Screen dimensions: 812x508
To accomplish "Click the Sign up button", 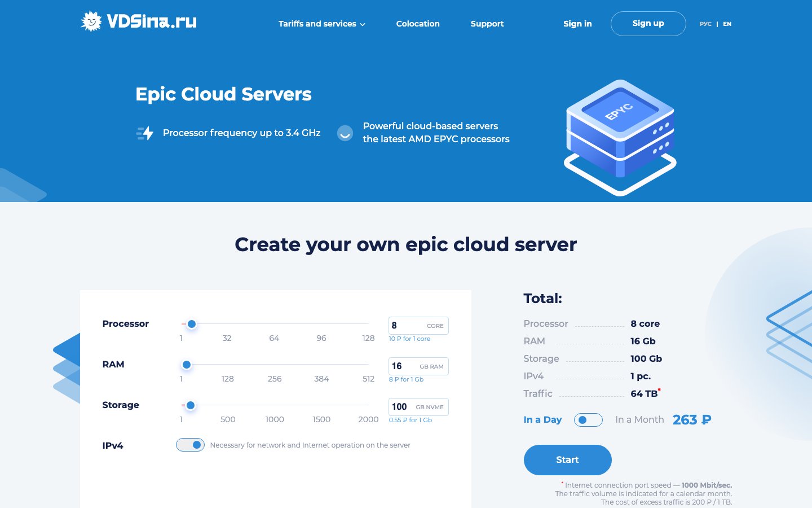I will coord(648,24).
